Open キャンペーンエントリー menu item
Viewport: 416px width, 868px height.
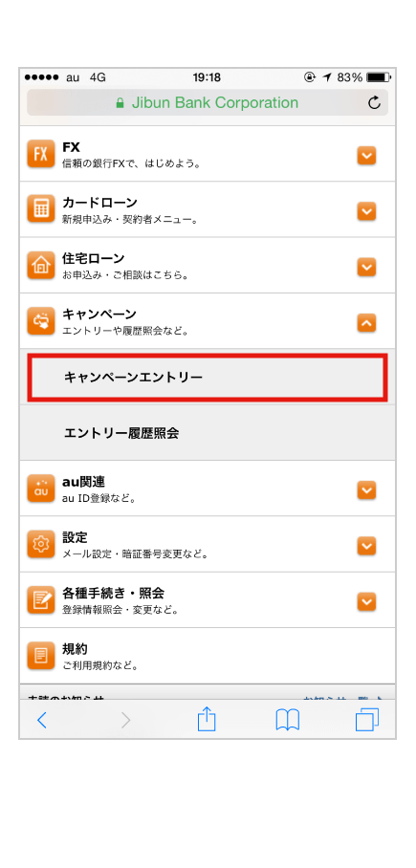(208, 379)
